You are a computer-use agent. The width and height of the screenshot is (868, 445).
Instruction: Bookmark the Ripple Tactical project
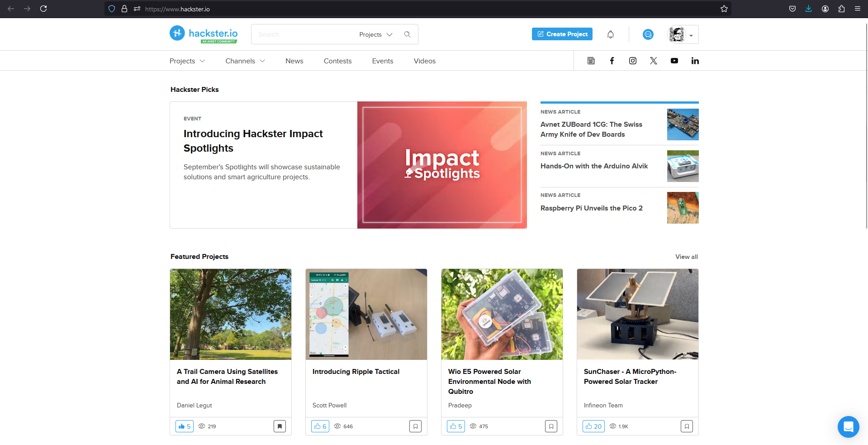415,426
